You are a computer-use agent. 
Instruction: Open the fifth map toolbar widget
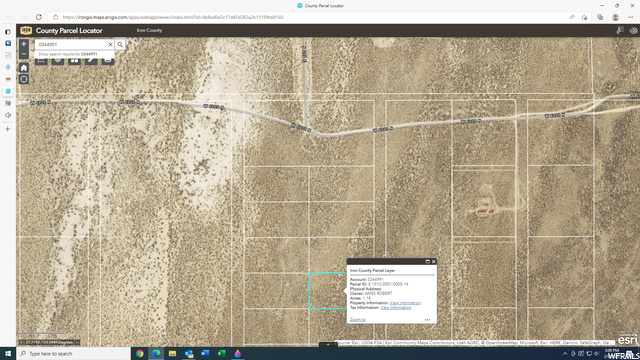point(107,61)
